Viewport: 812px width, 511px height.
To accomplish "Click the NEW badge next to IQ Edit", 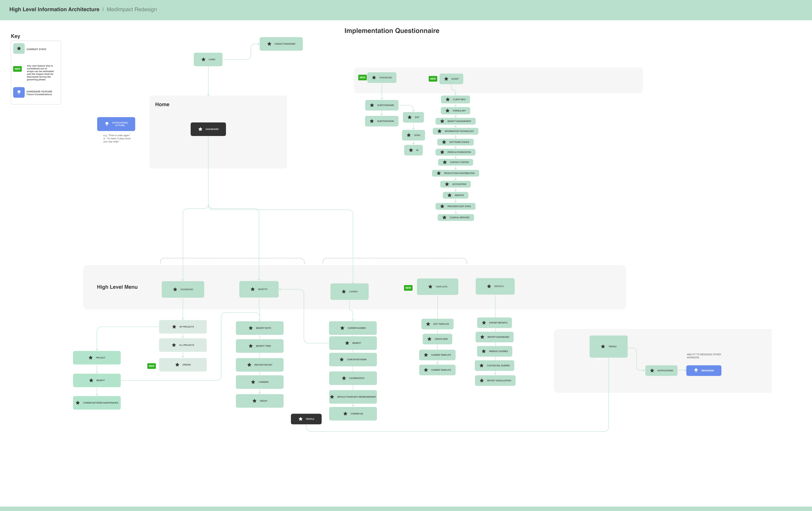I will click(x=433, y=79).
